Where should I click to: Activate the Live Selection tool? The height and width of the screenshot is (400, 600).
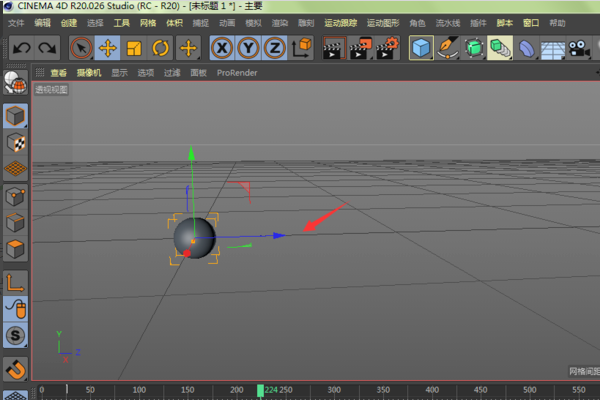pyautogui.click(x=82, y=47)
